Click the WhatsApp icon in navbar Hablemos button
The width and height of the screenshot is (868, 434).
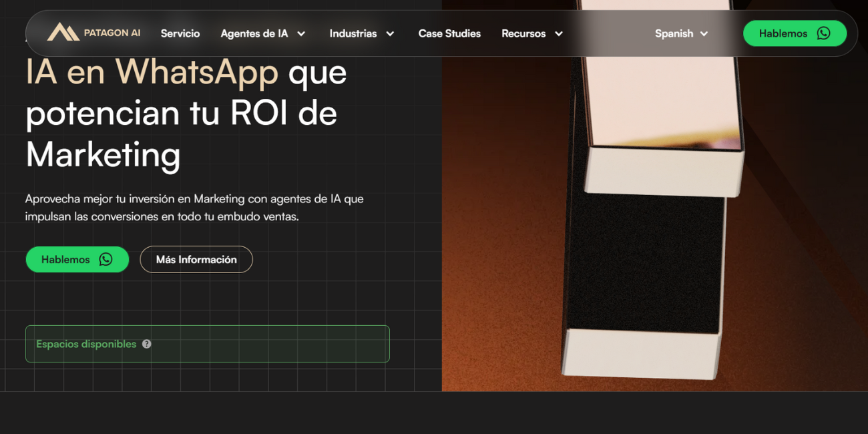[823, 33]
